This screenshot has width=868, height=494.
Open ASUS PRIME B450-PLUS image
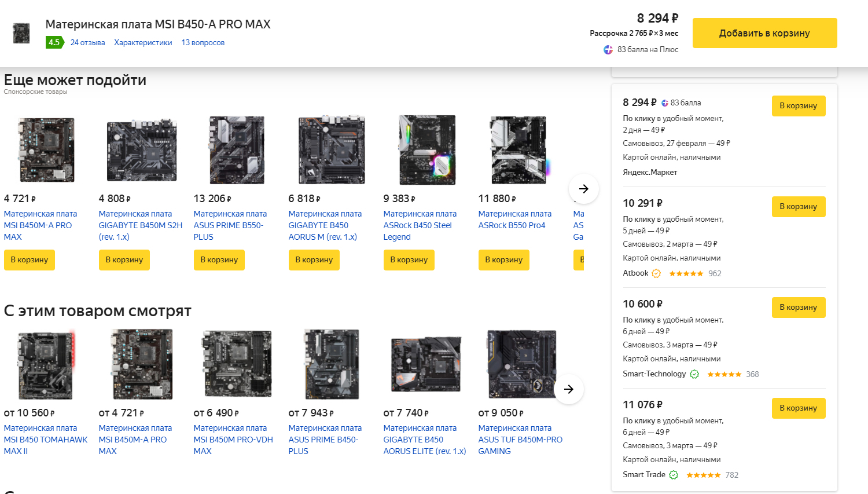(x=331, y=364)
